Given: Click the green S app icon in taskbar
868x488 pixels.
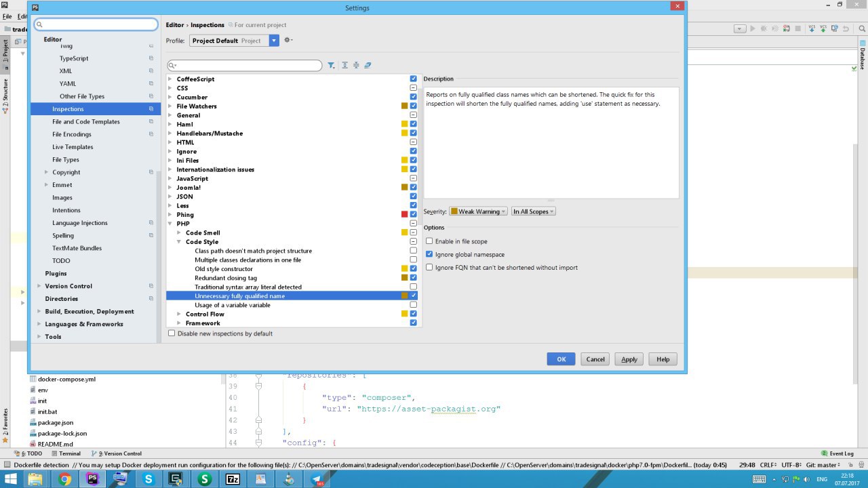Looking at the screenshot, I should coord(204,479).
